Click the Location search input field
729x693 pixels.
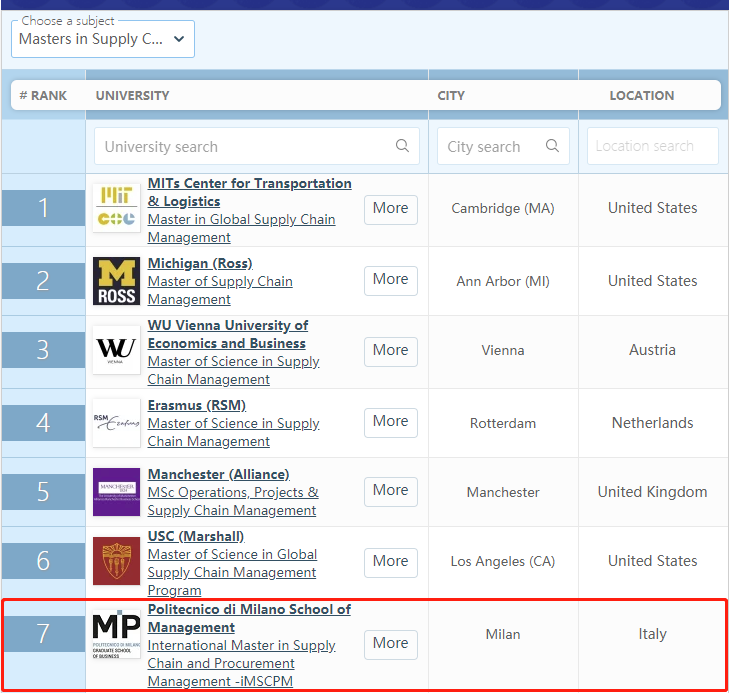653,146
